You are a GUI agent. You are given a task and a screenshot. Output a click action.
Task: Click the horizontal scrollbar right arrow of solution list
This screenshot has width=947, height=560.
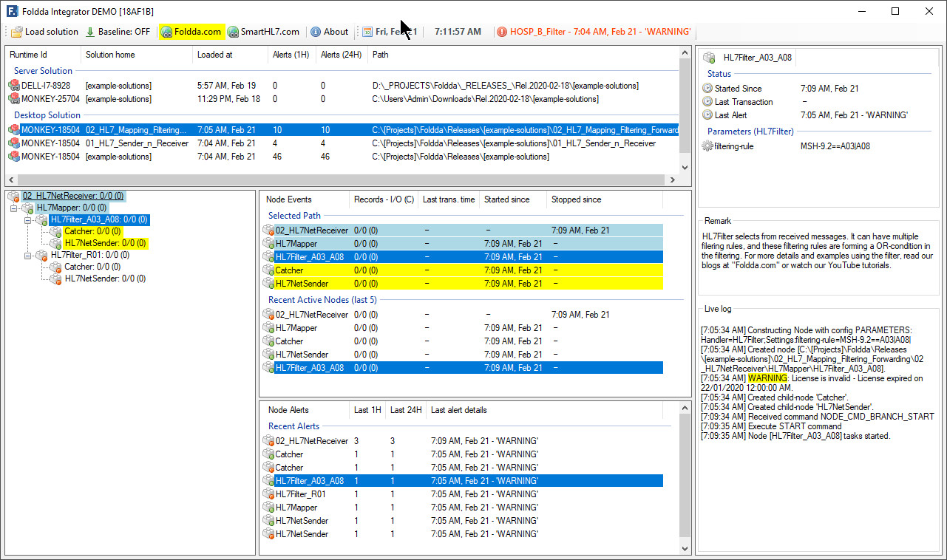pos(673,180)
